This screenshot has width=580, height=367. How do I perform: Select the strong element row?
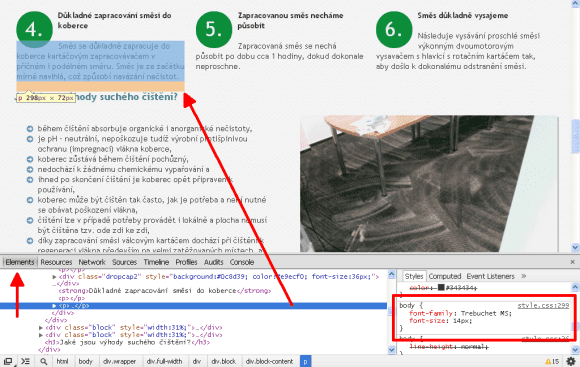point(165,291)
